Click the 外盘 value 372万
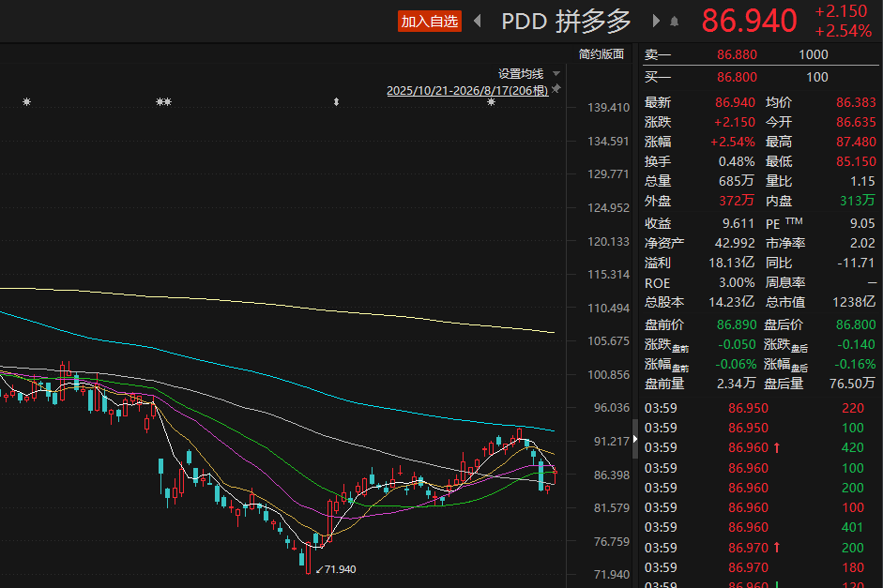Screen dimensions: 883x588 (x=737, y=201)
